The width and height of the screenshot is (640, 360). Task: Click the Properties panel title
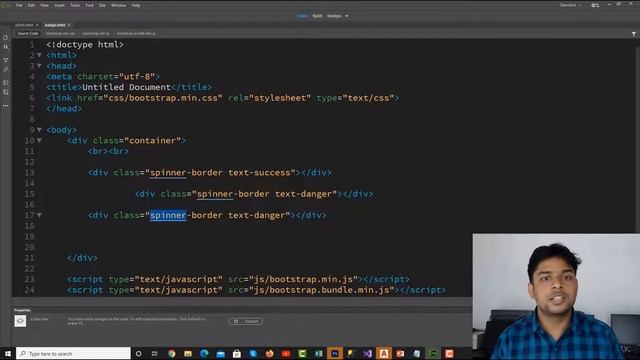point(22,310)
